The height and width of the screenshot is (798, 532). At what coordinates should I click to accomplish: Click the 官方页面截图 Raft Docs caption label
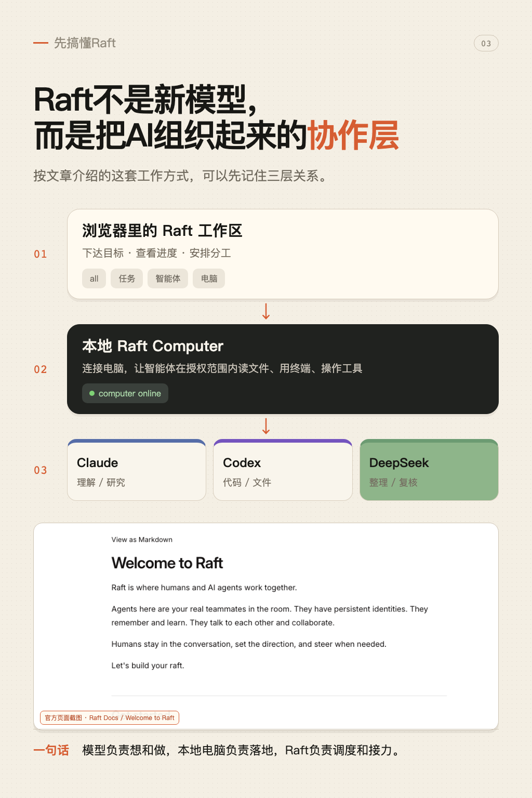tap(110, 717)
